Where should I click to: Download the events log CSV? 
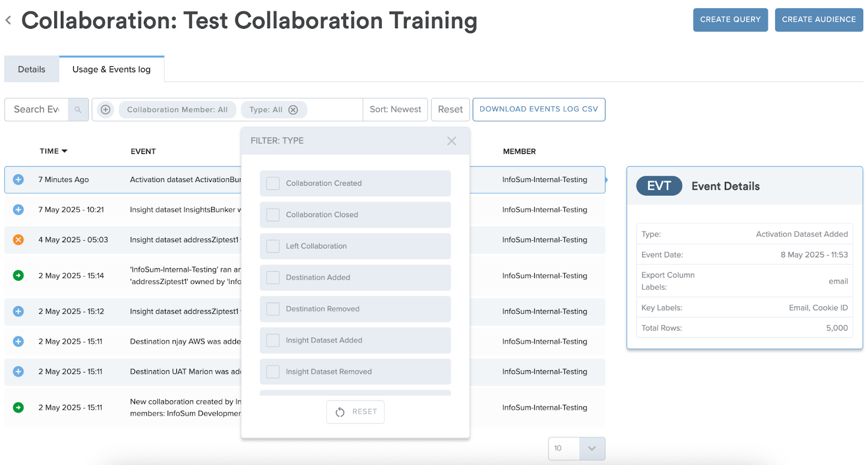(x=538, y=109)
